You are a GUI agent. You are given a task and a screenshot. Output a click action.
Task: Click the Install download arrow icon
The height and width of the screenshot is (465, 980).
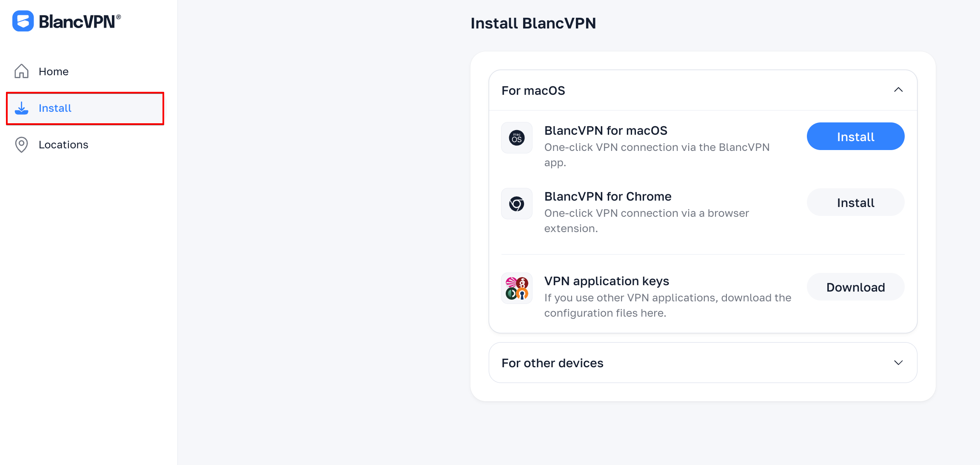click(21, 108)
